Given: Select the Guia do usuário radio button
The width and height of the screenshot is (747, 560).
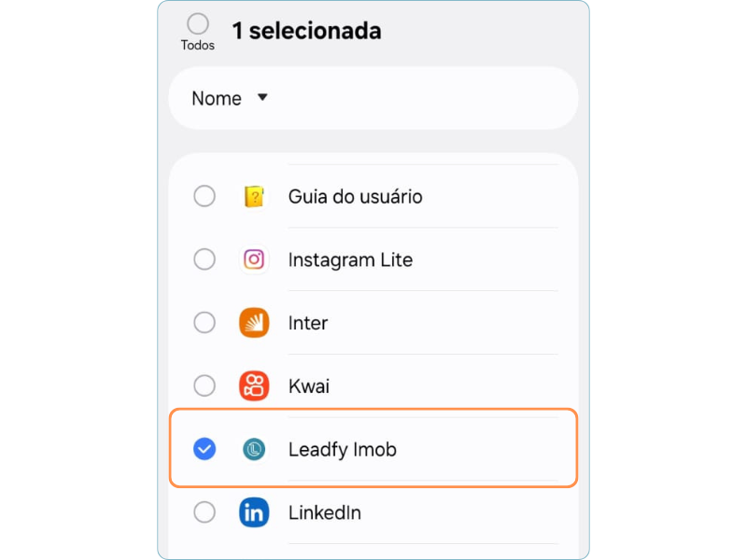Looking at the screenshot, I should click(x=204, y=197).
